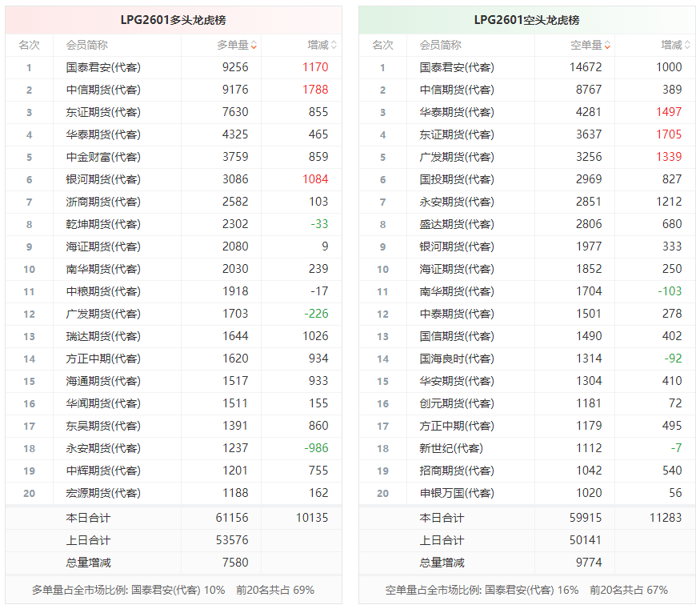Image resolution: width=700 pixels, height=609 pixels.
Task: Select 华泰期货(代客) in short table rank 3
Action: [457, 112]
